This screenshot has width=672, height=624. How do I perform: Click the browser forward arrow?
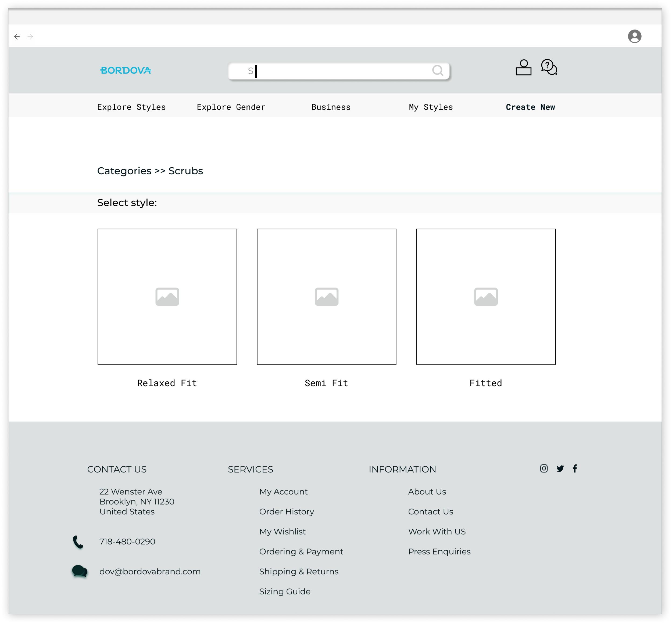pos(30,37)
